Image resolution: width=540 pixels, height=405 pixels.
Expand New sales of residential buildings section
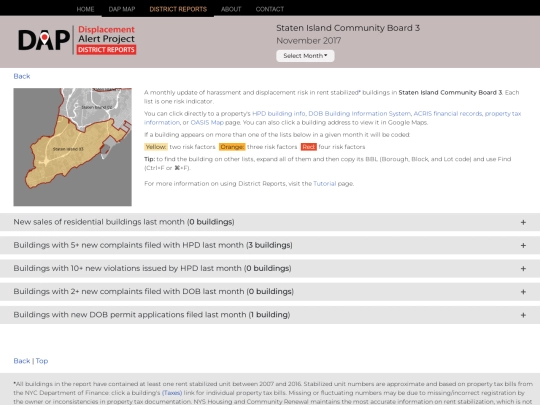[x=270, y=222]
